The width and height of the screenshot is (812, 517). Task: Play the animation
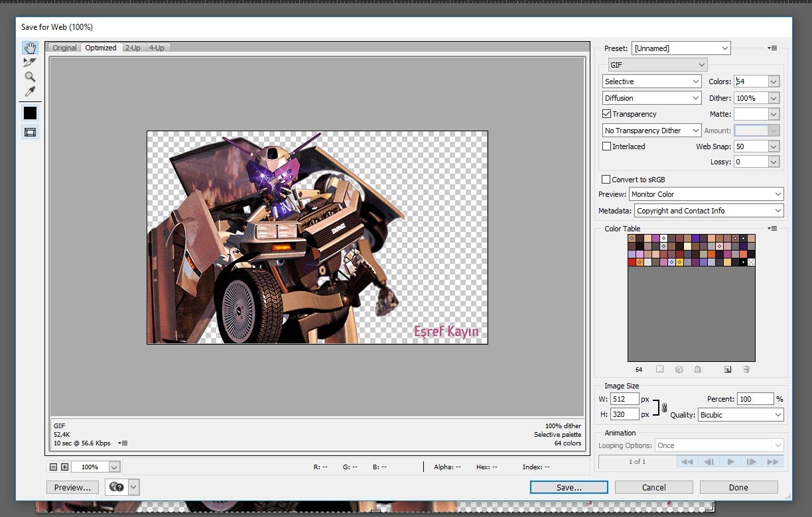730,461
